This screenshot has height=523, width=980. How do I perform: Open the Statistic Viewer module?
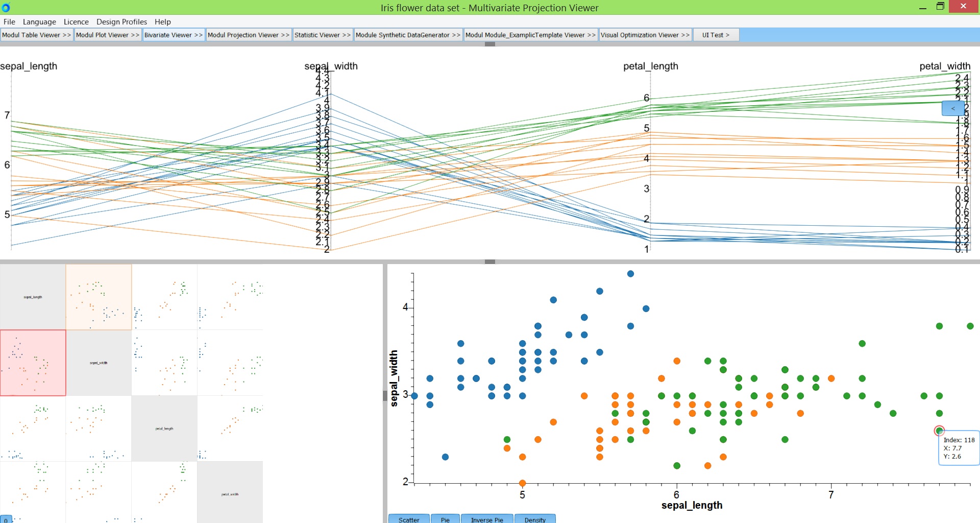coord(322,35)
